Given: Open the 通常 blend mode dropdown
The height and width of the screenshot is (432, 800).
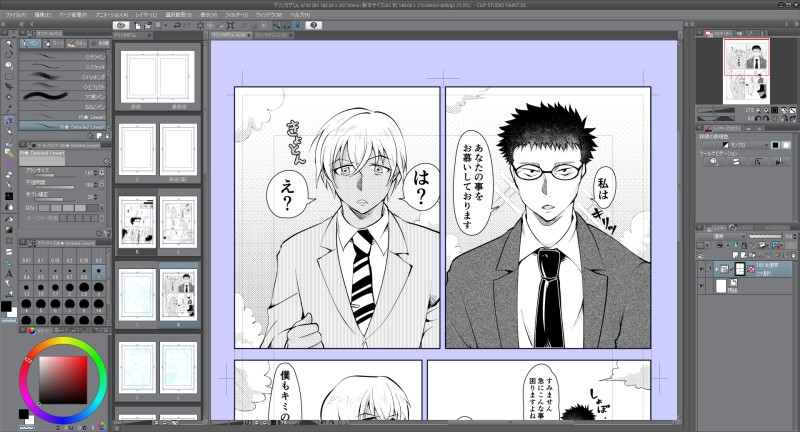Looking at the screenshot, I should coord(722,237).
